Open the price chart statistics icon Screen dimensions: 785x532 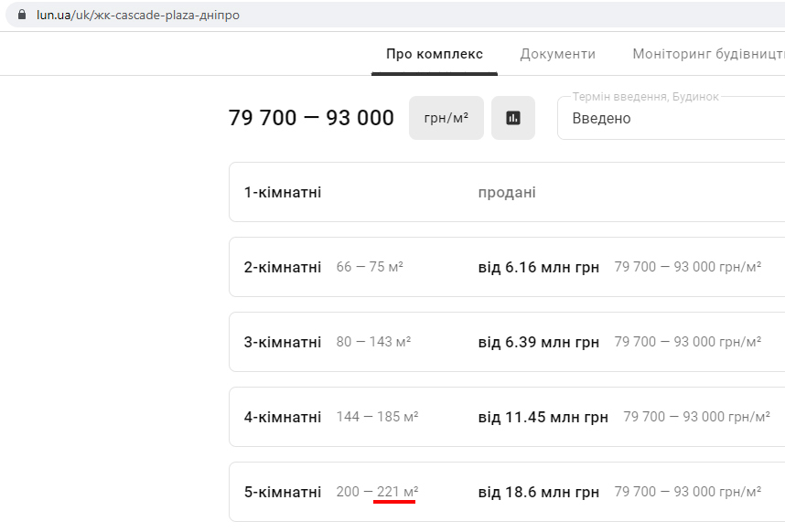tap(513, 118)
